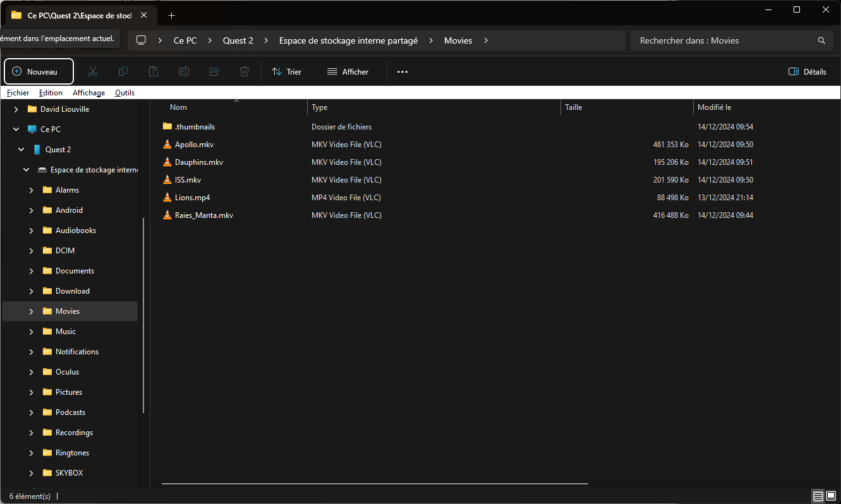Click the Rename icon in toolbar
Image resolution: width=841 pixels, height=504 pixels.
click(183, 72)
